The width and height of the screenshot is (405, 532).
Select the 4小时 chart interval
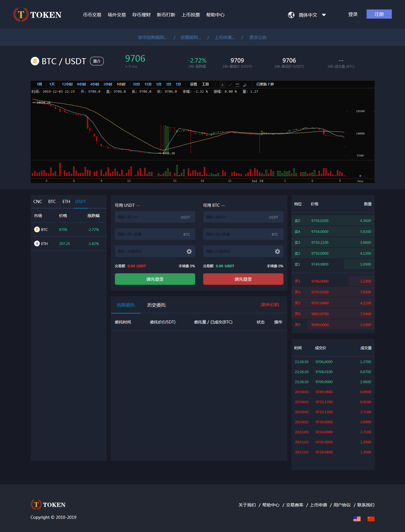(x=95, y=84)
